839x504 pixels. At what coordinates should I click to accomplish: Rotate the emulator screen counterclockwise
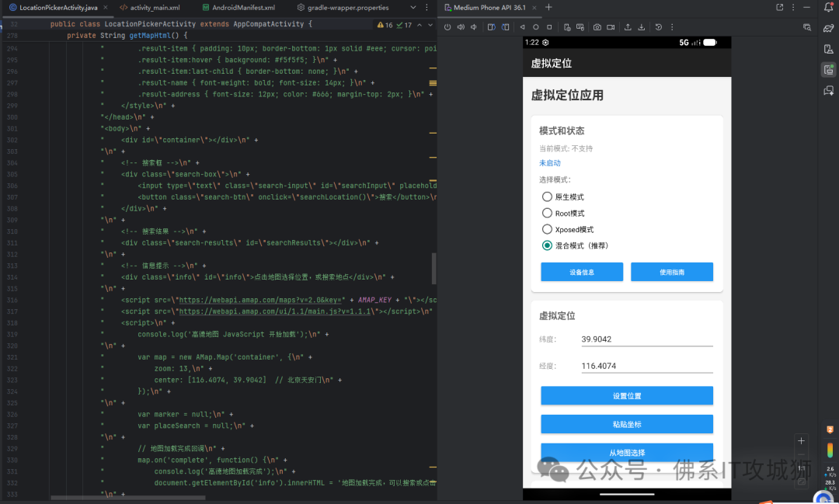click(x=491, y=26)
